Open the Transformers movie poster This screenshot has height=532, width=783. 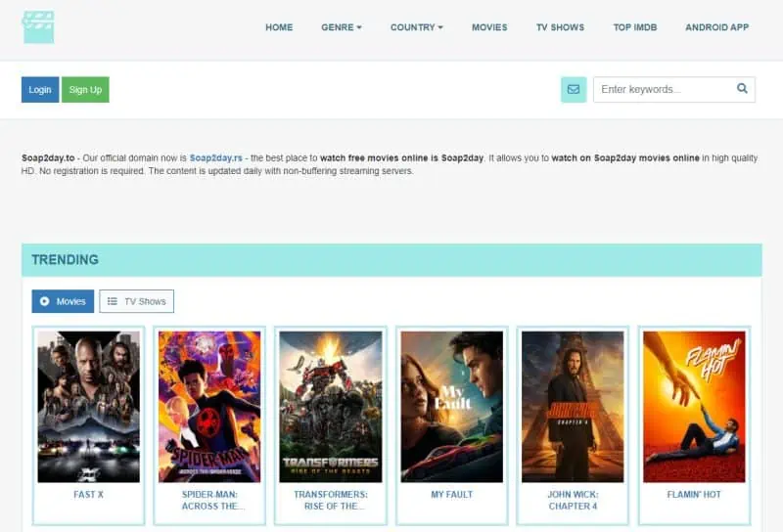(x=331, y=407)
